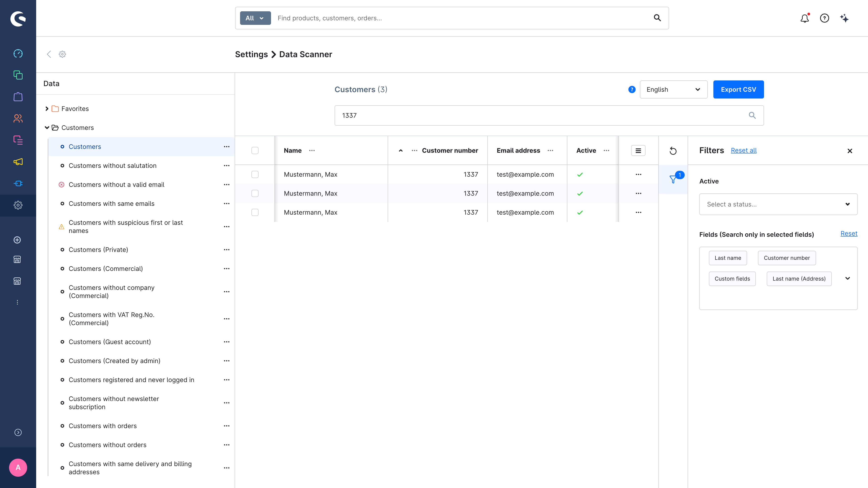The image size is (868, 488).
Task: Open row actions for first Mustermann row
Action: (638, 174)
